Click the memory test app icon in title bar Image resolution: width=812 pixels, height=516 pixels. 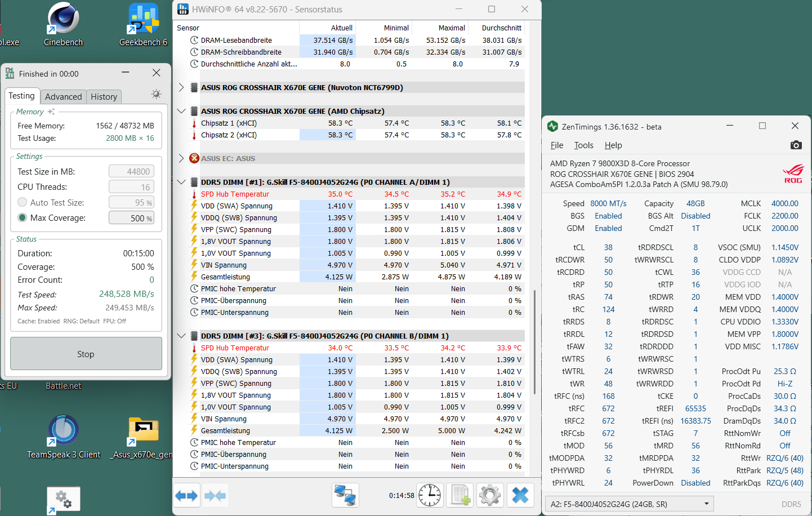tap(10, 73)
